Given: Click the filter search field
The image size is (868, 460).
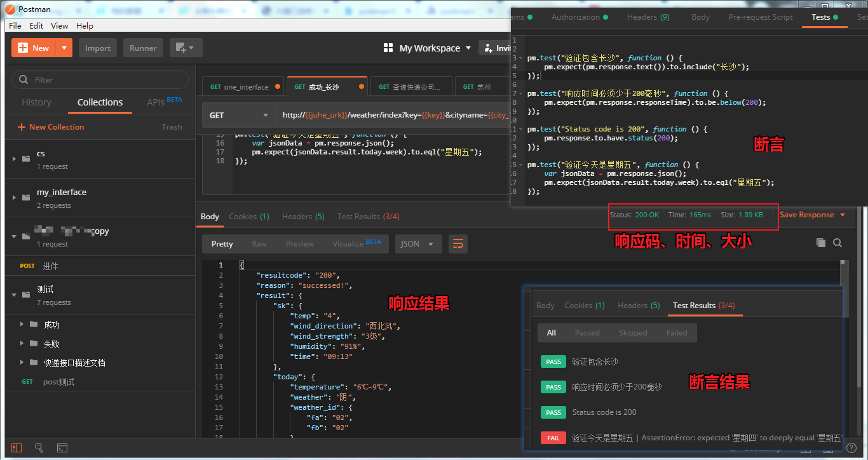Looking at the screenshot, I should (100, 79).
